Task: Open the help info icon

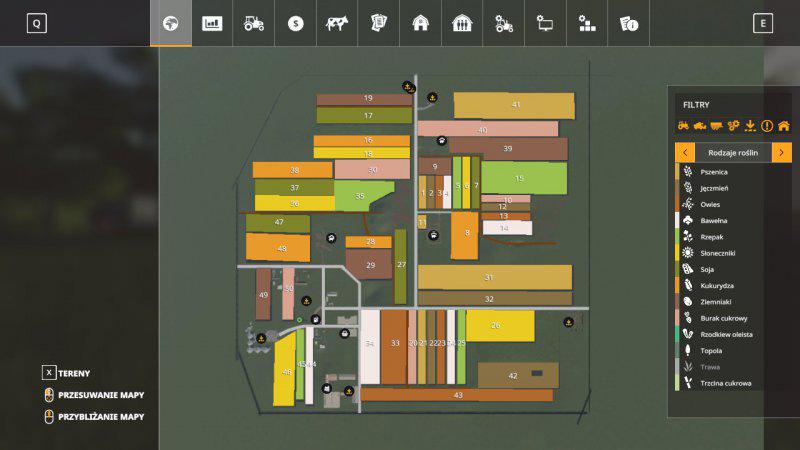Action: 629,23
